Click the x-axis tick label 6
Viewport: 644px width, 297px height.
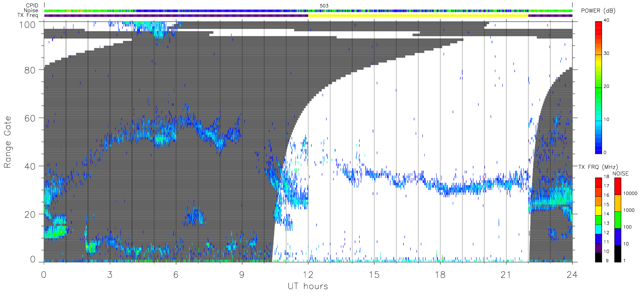tap(176, 275)
